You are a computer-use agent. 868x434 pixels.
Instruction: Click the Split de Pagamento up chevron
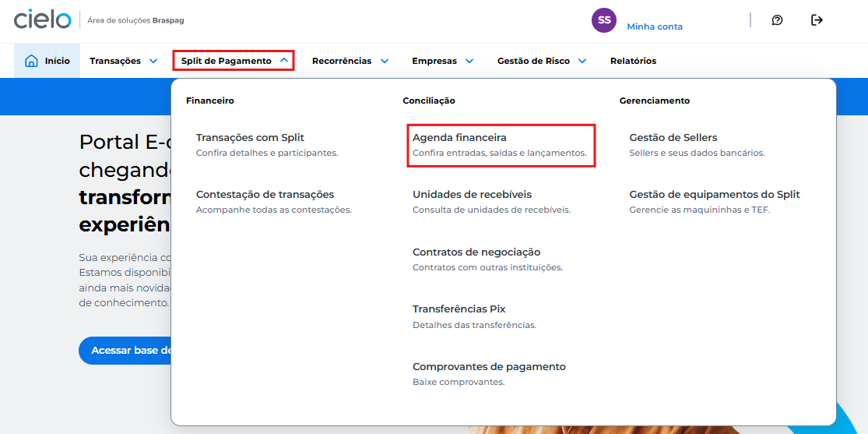[284, 61]
